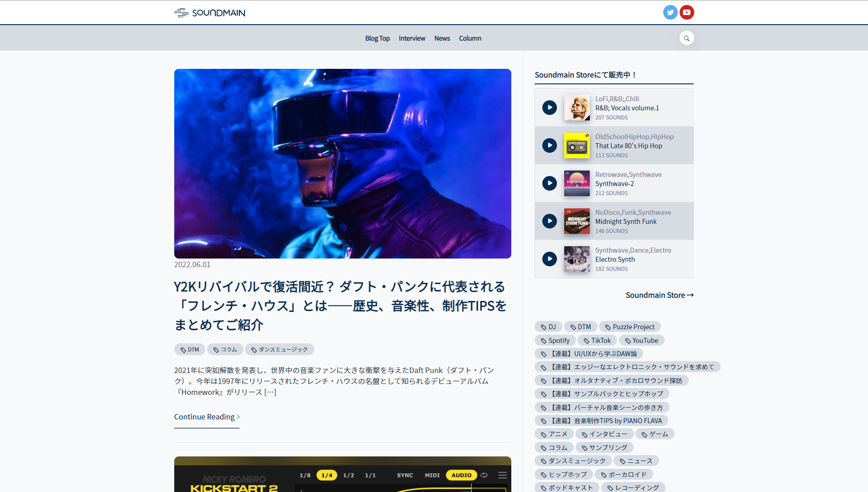Open the Twitter profile icon
Image resolution: width=868 pixels, height=492 pixels.
[670, 12]
